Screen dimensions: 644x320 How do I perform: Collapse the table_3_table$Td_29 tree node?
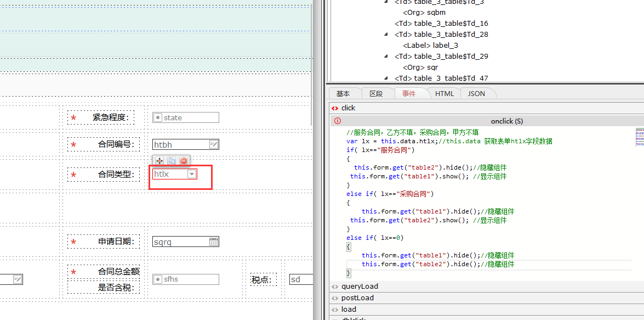click(x=386, y=57)
